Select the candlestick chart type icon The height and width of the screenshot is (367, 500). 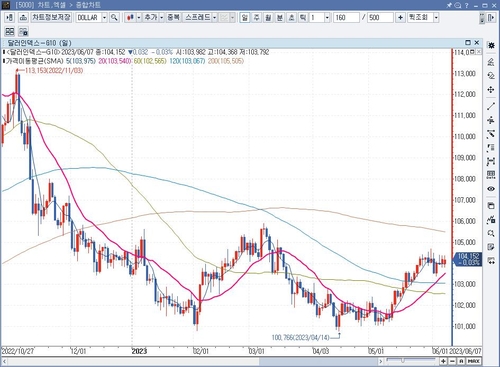click(x=130, y=18)
